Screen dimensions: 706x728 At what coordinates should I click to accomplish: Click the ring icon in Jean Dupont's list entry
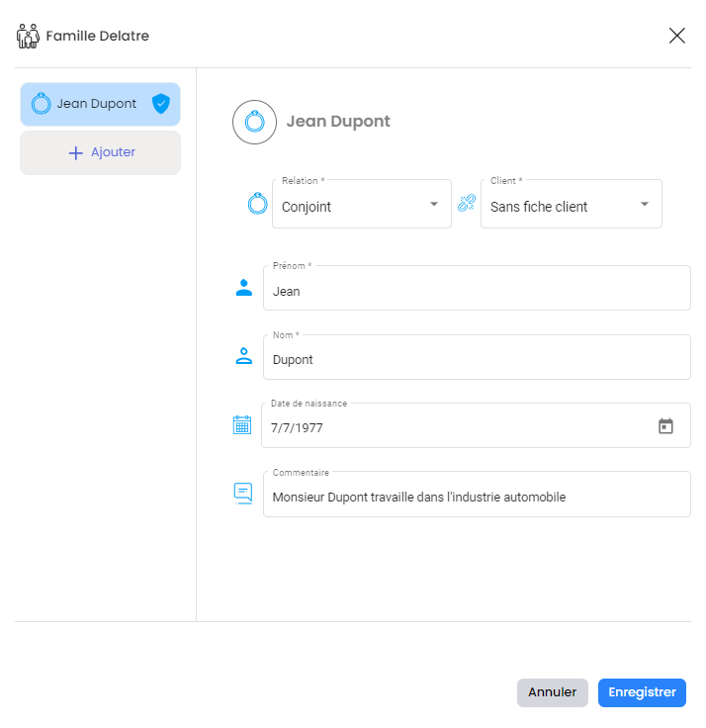[41, 103]
